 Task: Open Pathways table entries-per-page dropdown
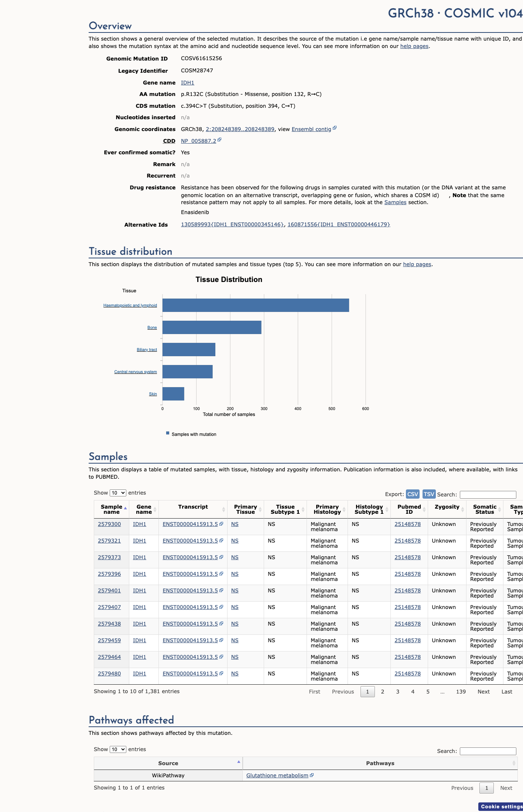click(x=118, y=749)
